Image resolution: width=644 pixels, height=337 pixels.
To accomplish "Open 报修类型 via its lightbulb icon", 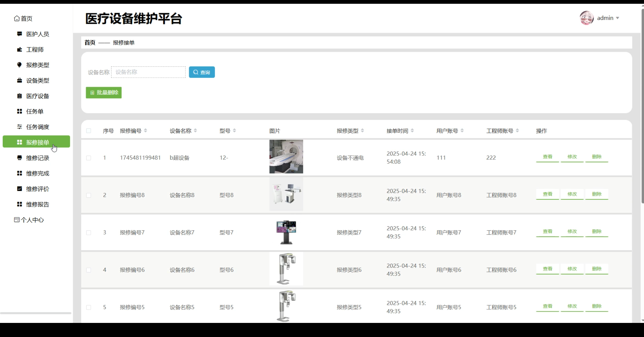I will 19,65.
